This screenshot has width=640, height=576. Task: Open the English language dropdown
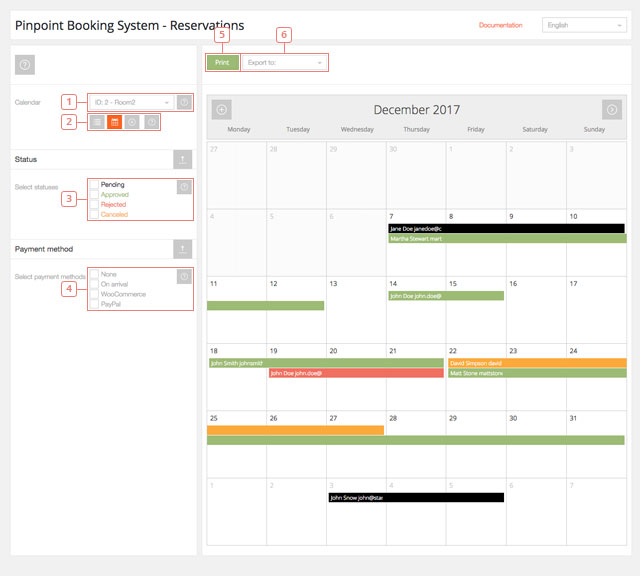tap(584, 25)
